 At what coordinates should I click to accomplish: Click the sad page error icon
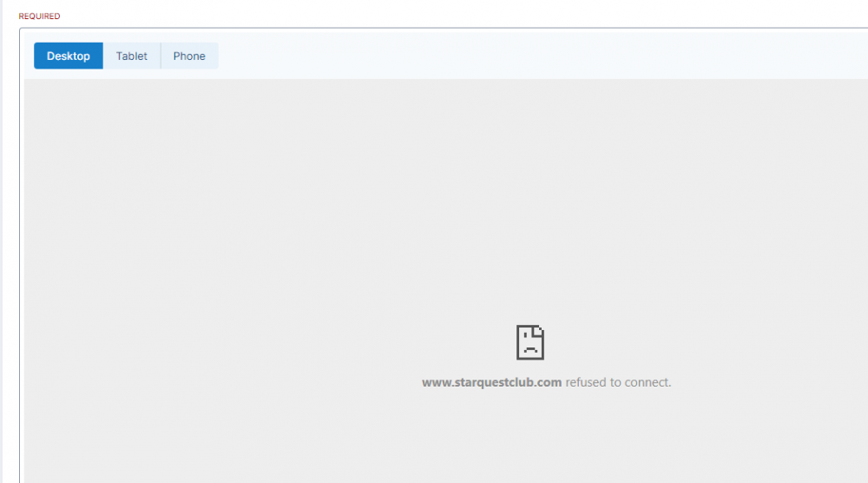click(x=530, y=342)
